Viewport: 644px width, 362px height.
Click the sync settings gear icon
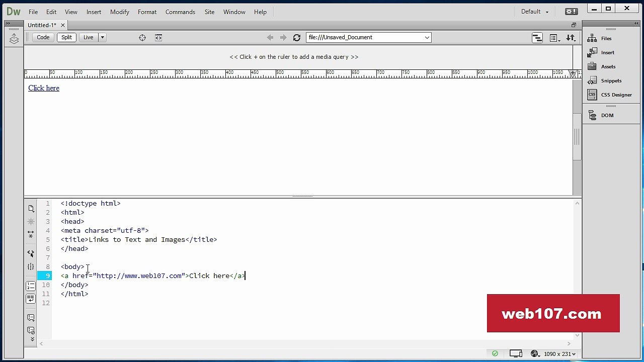571,12
